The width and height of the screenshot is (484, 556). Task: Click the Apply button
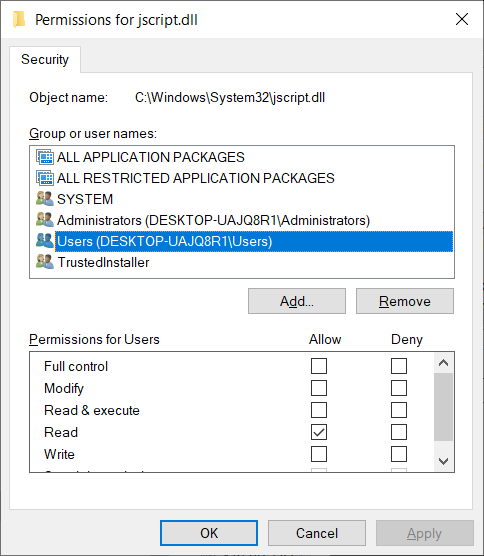(424, 533)
